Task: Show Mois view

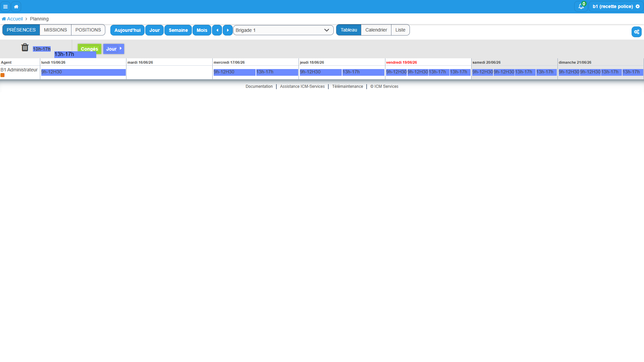Action: (x=202, y=30)
